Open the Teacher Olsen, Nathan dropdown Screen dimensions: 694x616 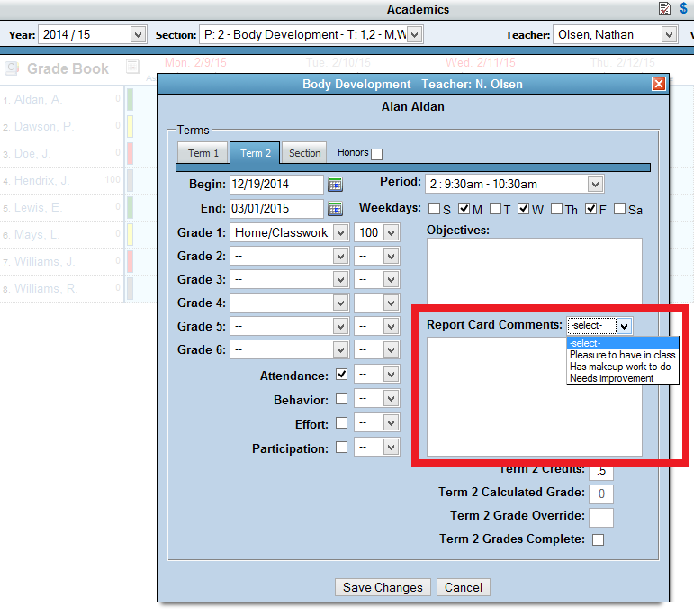coord(615,34)
